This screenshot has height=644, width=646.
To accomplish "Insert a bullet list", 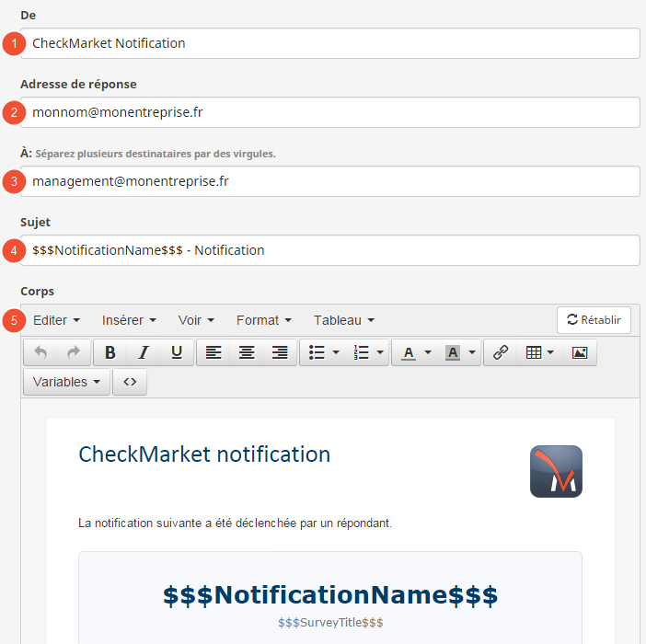I will (317, 353).
